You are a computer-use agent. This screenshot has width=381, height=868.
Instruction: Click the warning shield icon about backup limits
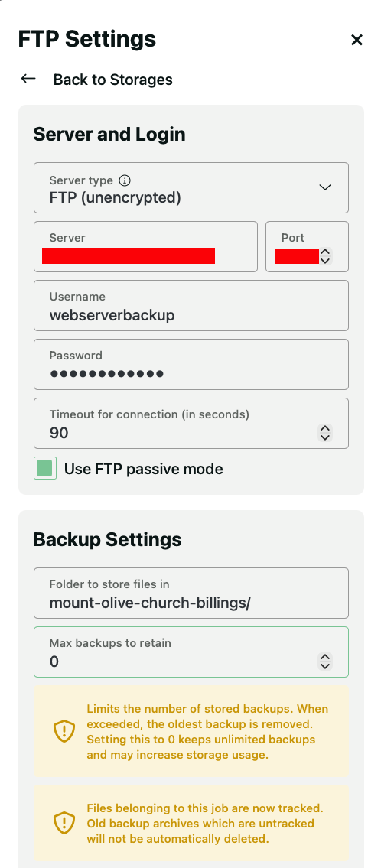point(64,731)
